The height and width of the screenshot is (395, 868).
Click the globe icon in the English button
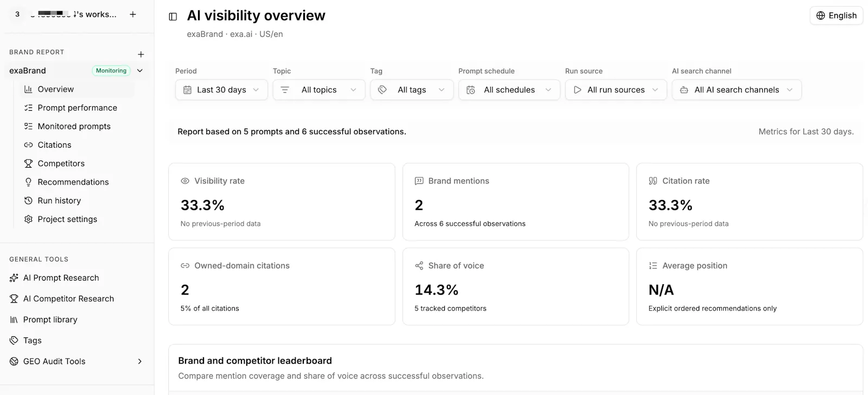pos(821,16)
